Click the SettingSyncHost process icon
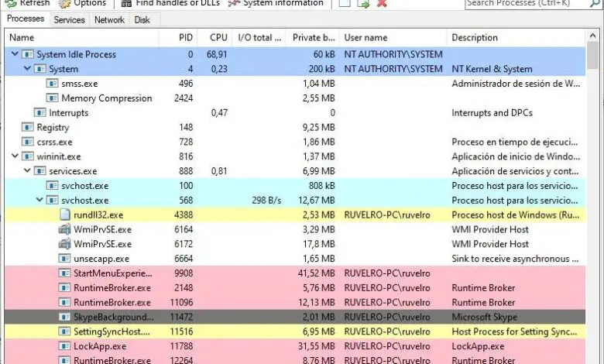This screenshot has height=364, width=604. [64, 331]
